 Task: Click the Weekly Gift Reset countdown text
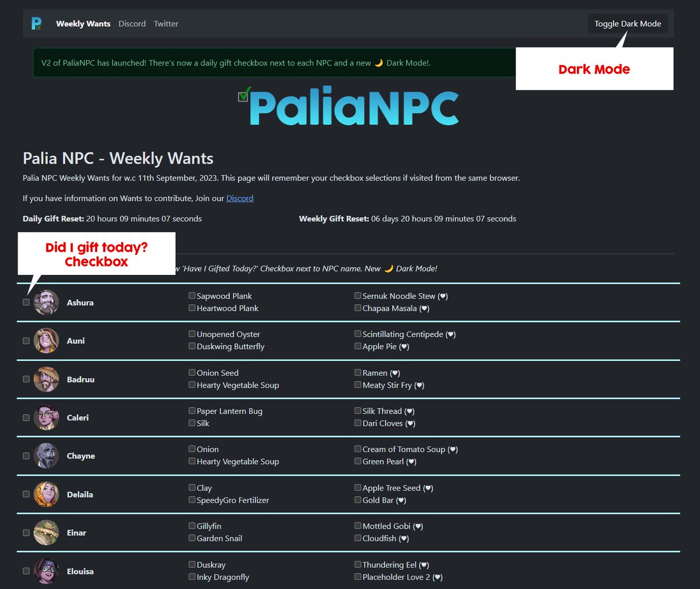407,219
